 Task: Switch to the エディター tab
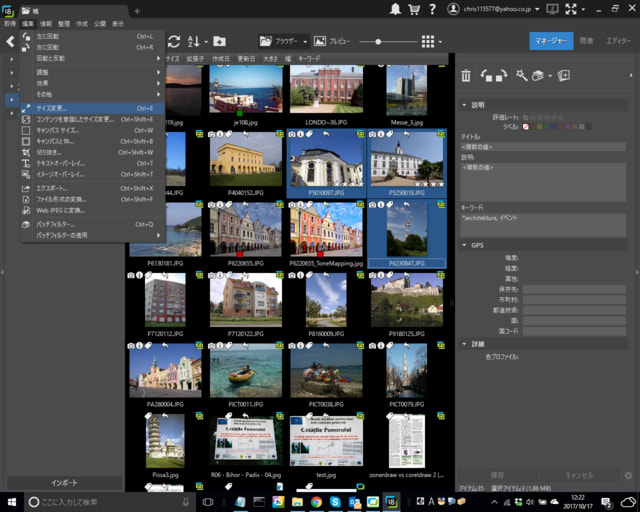click(620, 41)
